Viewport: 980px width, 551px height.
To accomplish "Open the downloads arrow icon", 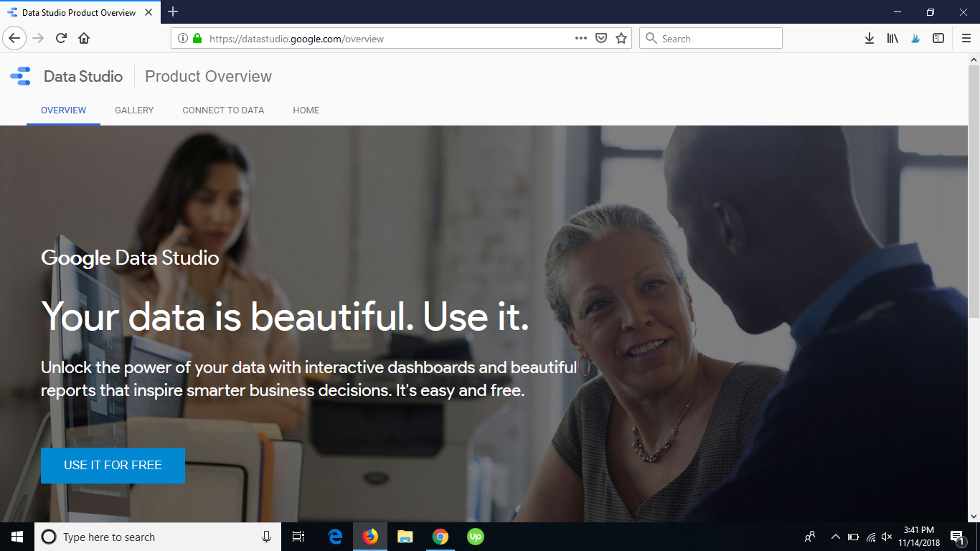I will pos(870,39).
